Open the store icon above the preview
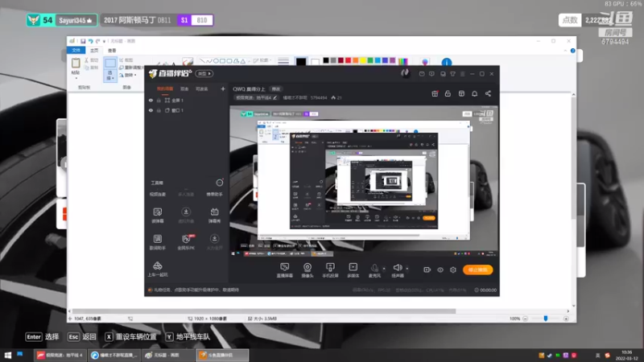 (461, 93)
